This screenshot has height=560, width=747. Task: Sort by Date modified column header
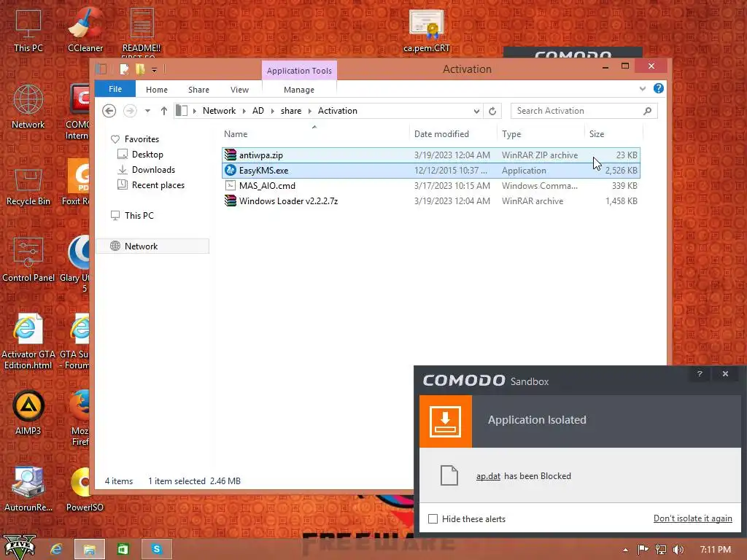coord(452,134)
